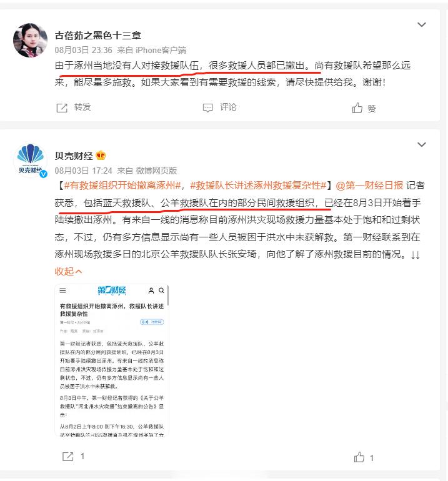The image size is (448, 481).
Task: Open hashtag #救援队长讲述涿州救援复杂性#
Action: (259, 186)
